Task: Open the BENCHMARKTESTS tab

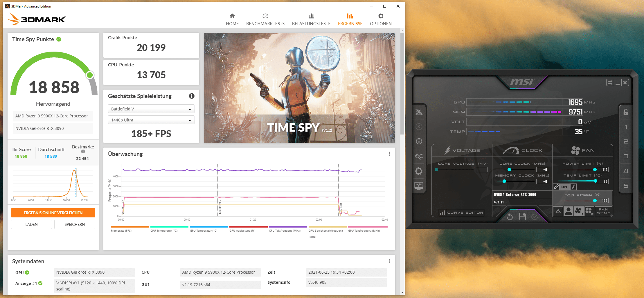Action: [x=265, y=19]
